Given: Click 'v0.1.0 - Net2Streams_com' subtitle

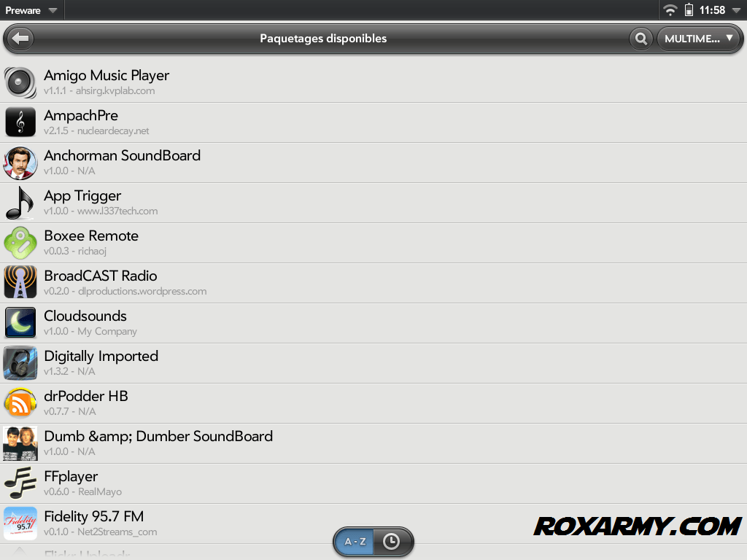Looking at the screenshot, I should click(101, 532).
